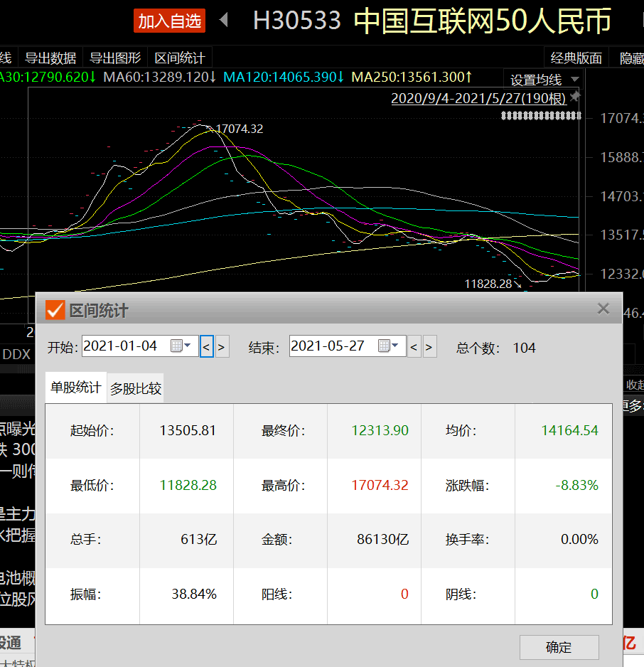
Task: Click the 最终价 value 12313.90
Action: (380, 430)
